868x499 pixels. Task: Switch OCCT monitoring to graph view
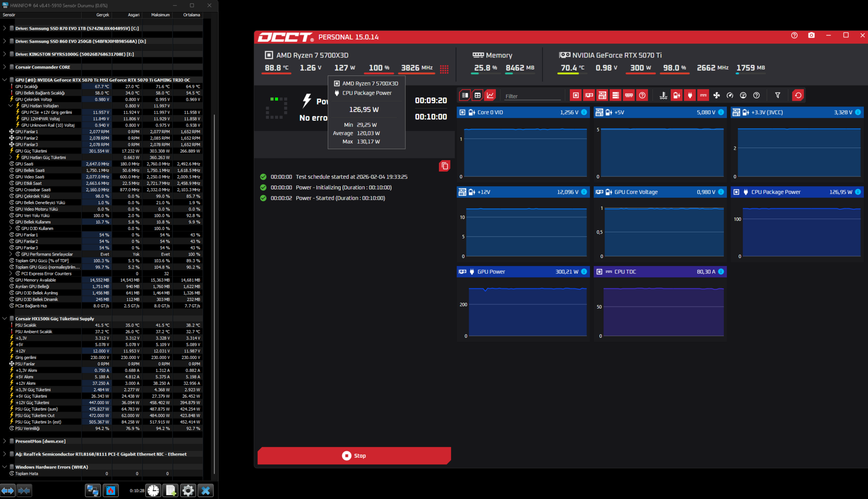pos(490,96)
